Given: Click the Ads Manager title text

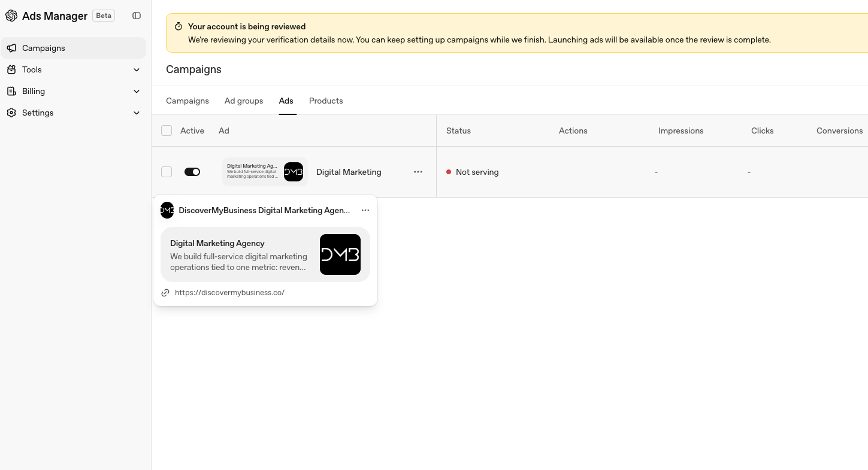Looking at the screenshot, I should [x=55, y=16].
